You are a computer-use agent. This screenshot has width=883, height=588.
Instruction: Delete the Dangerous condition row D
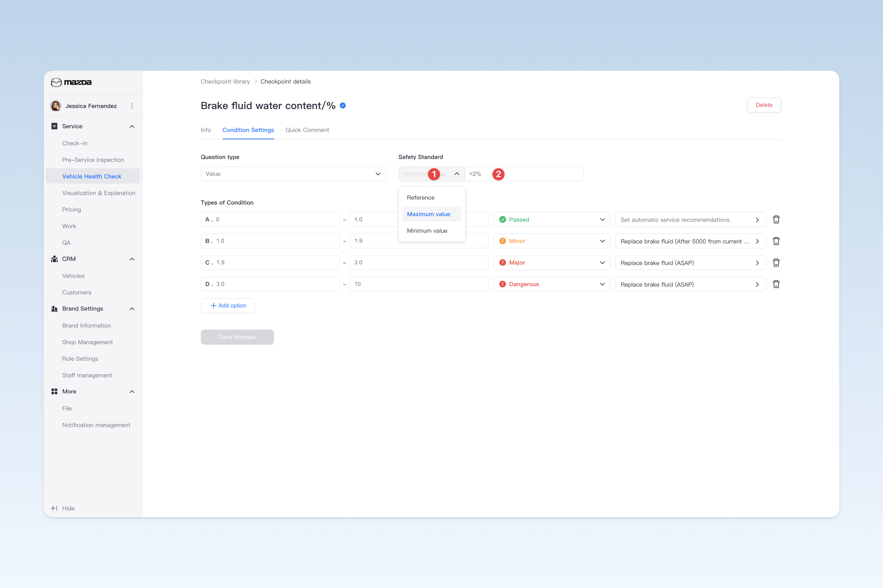(x=776, y=284)
